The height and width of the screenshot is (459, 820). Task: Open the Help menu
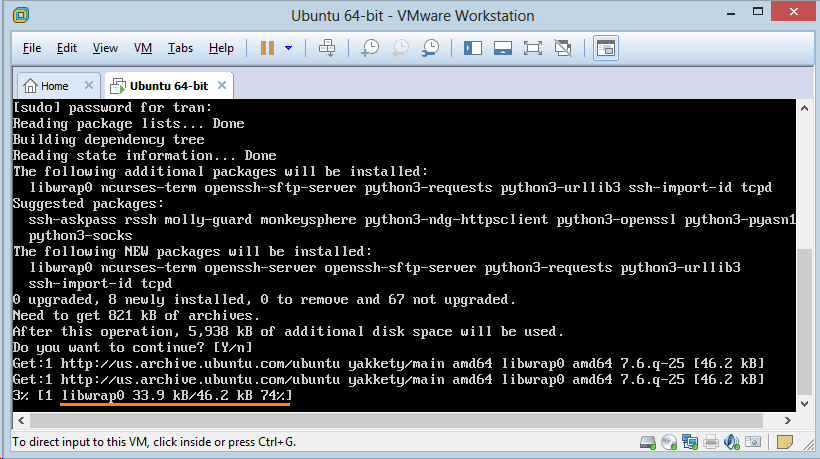coord(221,48)
